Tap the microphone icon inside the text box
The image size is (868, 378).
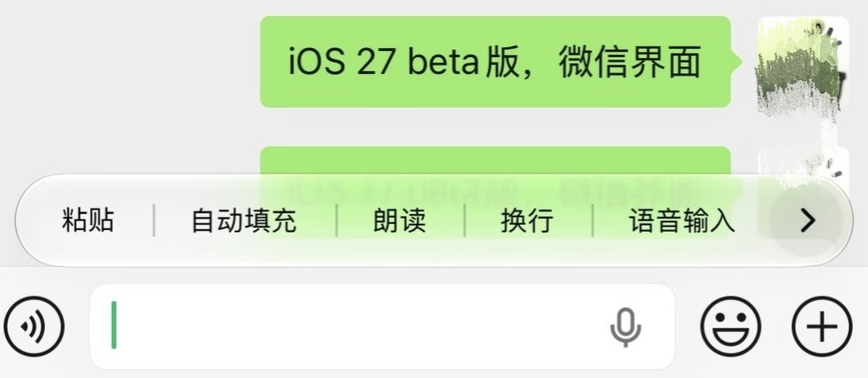pos(626,327)
